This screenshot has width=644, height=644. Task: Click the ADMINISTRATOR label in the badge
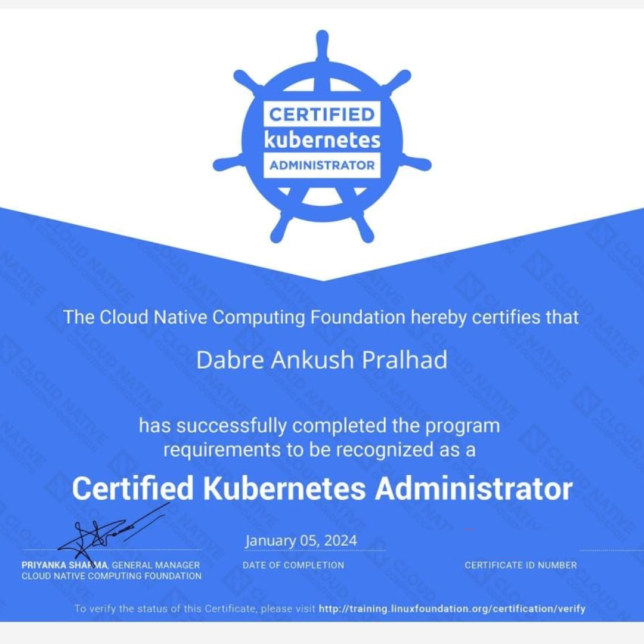(322, 165)
